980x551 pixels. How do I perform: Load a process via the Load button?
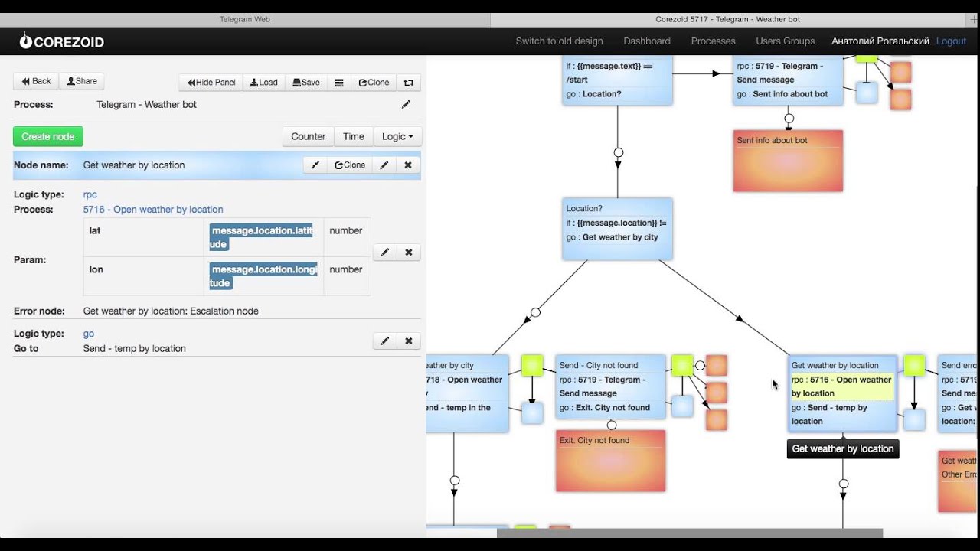[x=264, y=83]
